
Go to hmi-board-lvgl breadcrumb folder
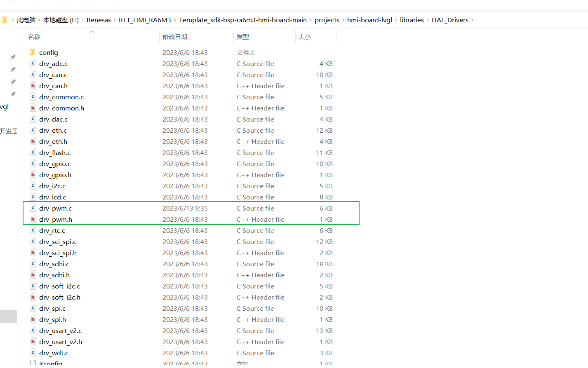click(x=369, y=20)
